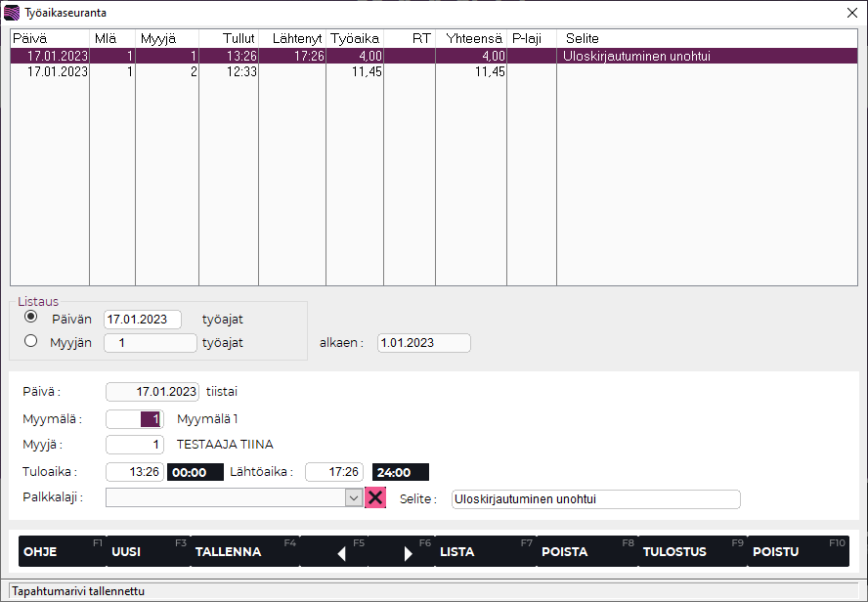
Task: Select the Myyjän työajat radio option
Action: (31, 341)
